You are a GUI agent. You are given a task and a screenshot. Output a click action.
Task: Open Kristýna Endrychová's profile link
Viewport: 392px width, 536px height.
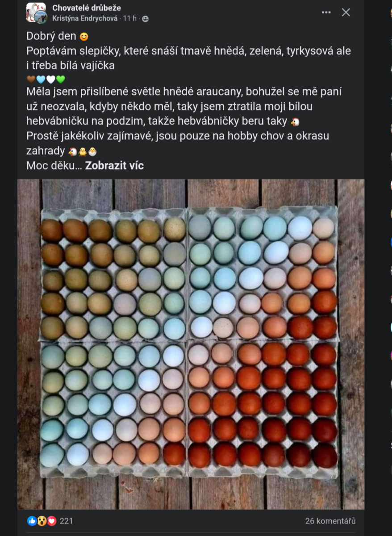[x=85, y=18]
